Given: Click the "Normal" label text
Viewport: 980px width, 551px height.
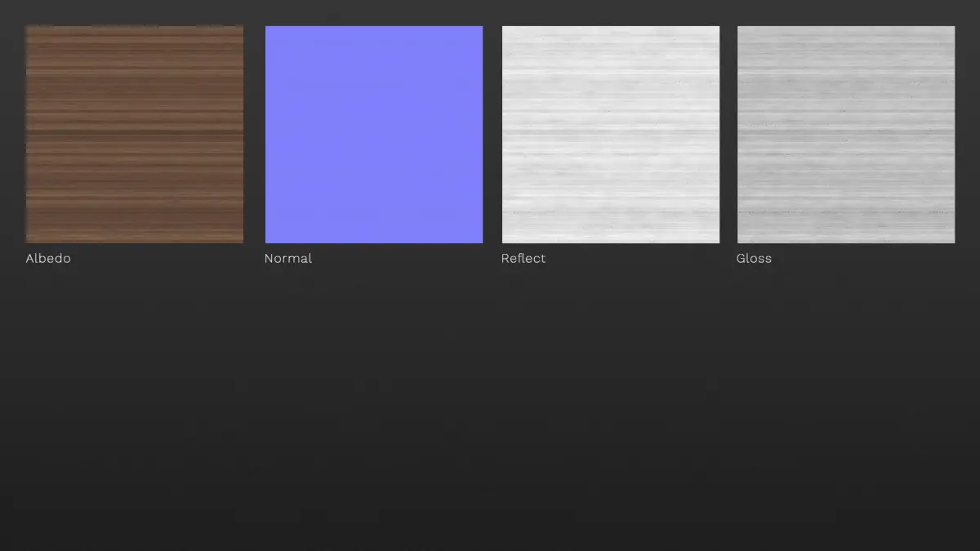Looking at the screenshot, I should click(x=288, y=258).
